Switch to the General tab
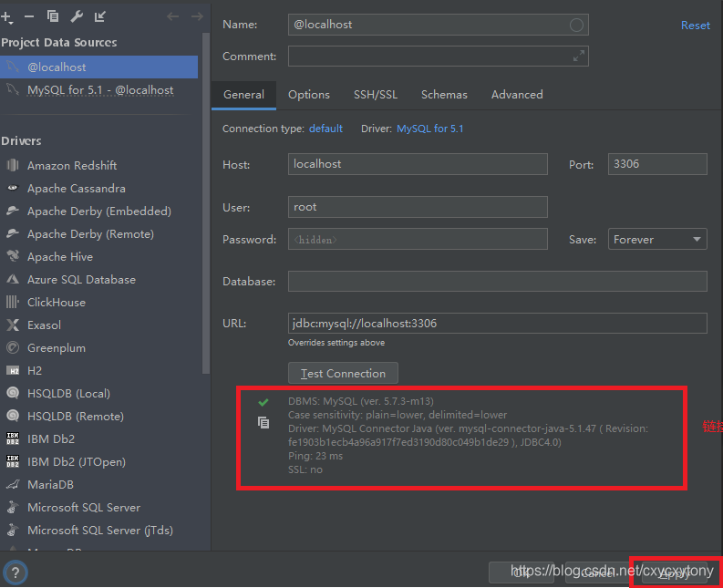Screen dimensions: 723x588 pos(243,95)
